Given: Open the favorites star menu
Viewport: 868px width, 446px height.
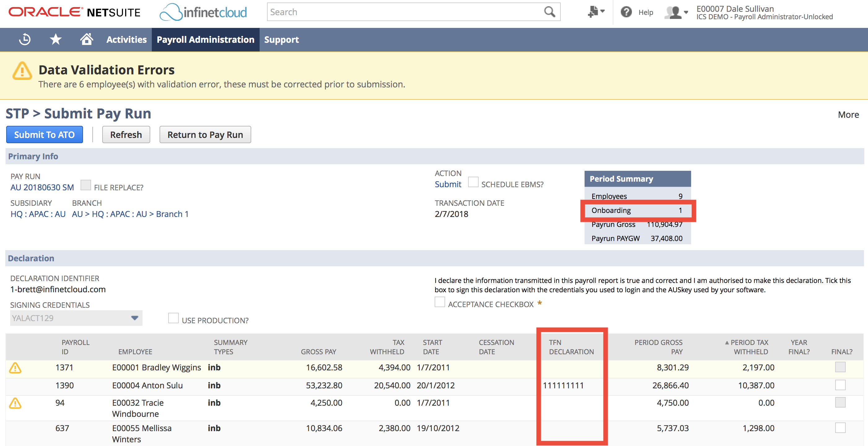Looking at the screenshot, I should (x=55, y=39).
